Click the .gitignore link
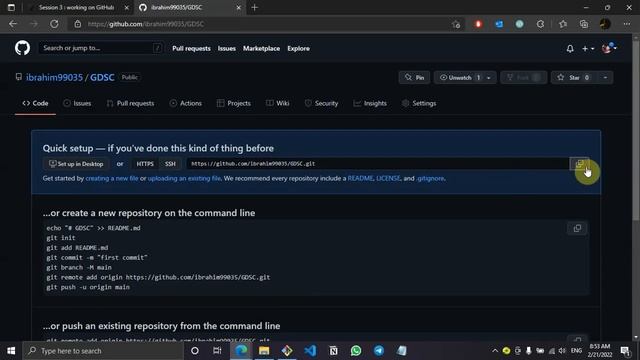 pos(430,178)
